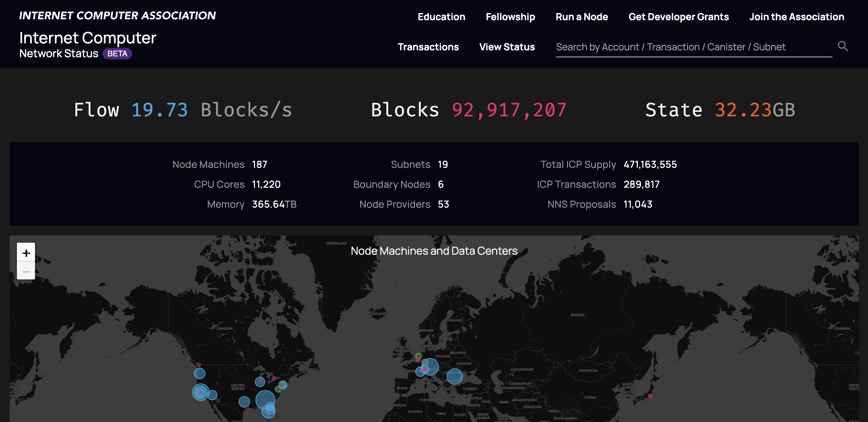Click the pink node marker in Japan
The width and height of the screenshot is (868, 422).
650,396
